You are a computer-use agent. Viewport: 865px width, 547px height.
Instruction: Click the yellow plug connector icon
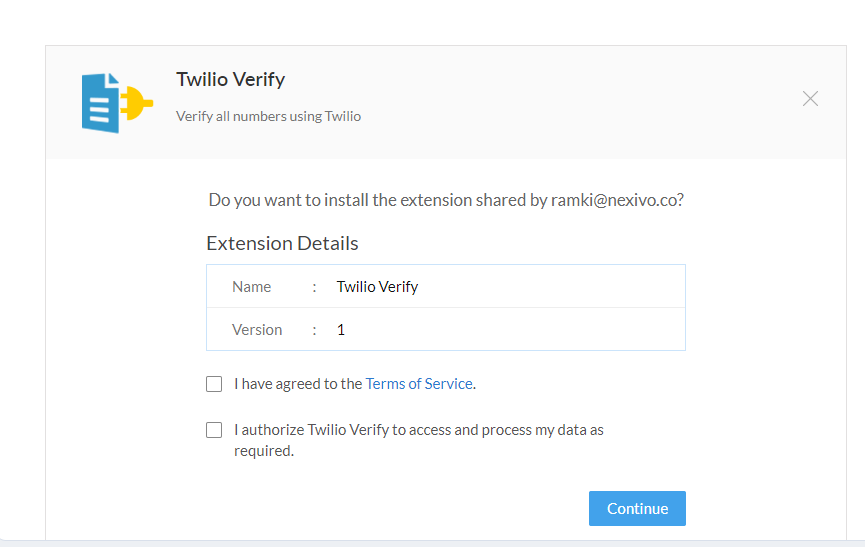click(x=136, y=103)
